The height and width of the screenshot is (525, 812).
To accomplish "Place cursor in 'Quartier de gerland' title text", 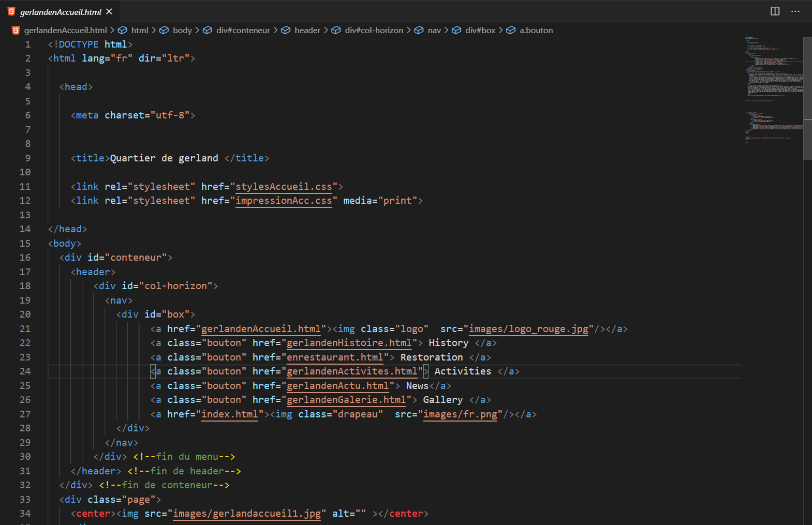I will point(164,158).
